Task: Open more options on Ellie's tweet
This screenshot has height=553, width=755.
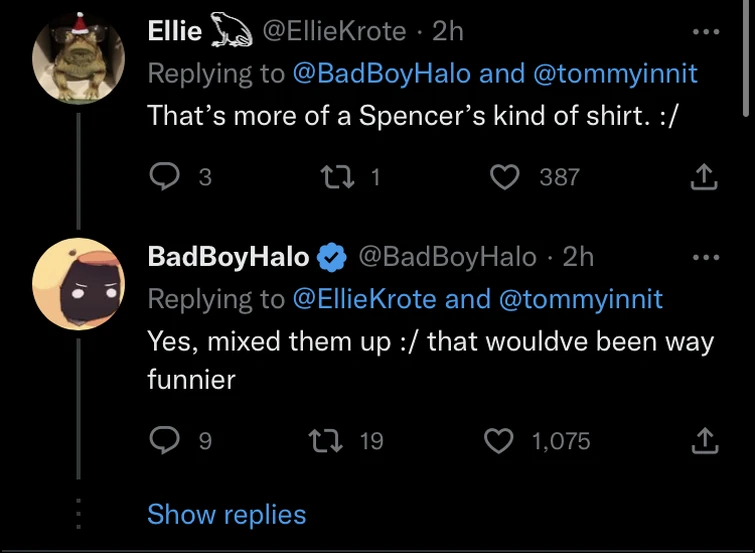Action: point(706,32)
